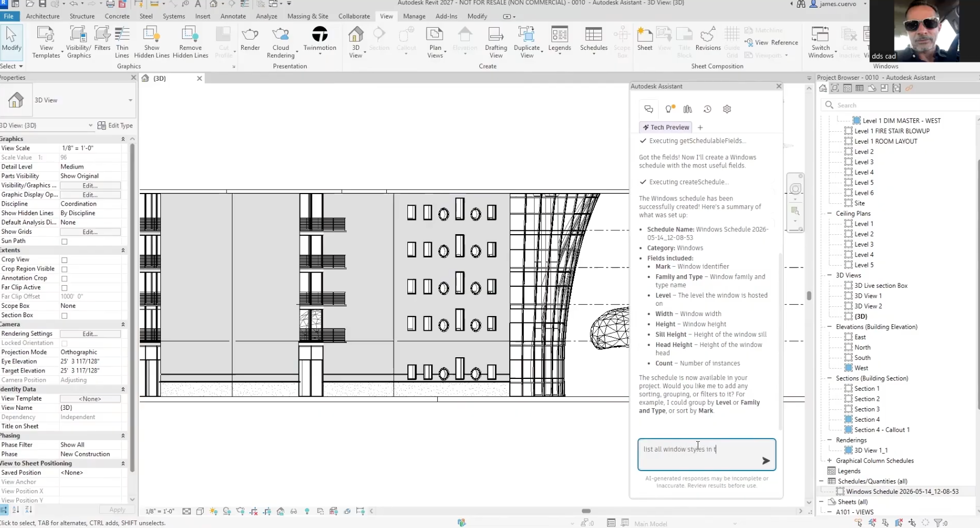This screenshot has height=528, width=980.
Task: Open Assistant history clock icon
Action: point(708,109)
